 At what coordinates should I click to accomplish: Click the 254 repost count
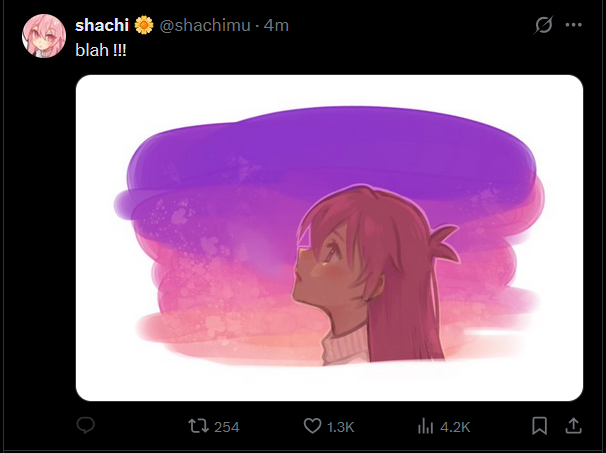pos(227,427)
